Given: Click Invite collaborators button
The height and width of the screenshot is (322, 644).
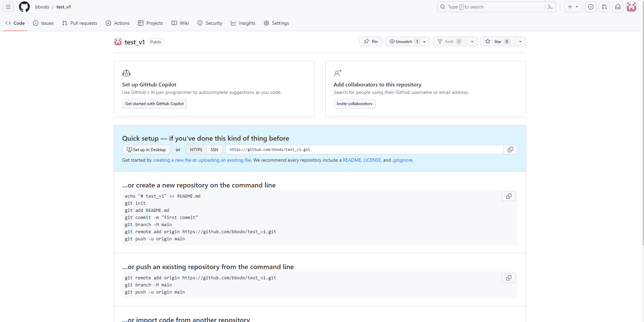Looking at the screenshot, I should [x=355, y=104].
